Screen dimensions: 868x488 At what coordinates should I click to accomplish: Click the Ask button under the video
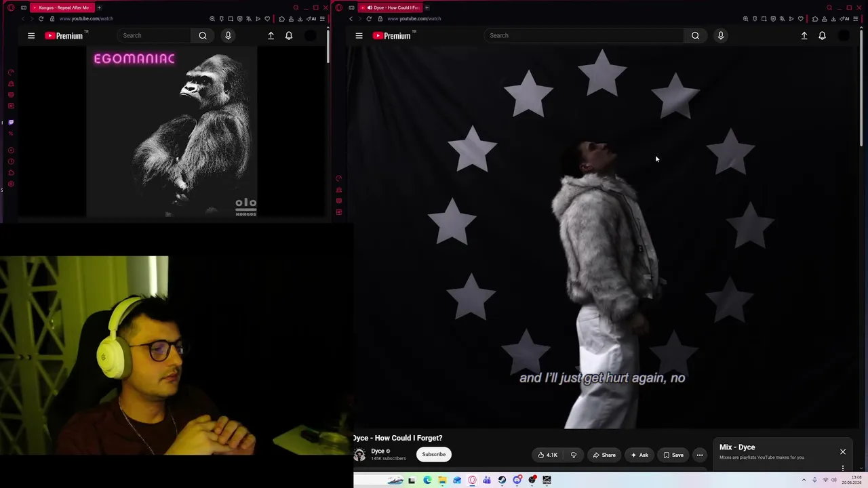pos(639,455)
